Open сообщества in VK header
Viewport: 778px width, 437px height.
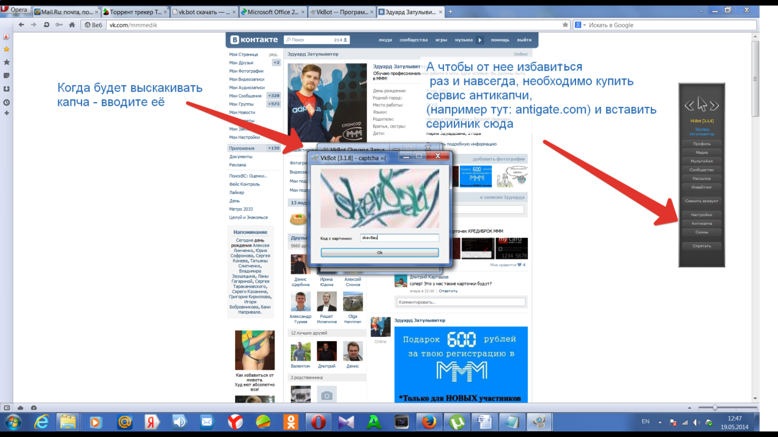[413, 40]
